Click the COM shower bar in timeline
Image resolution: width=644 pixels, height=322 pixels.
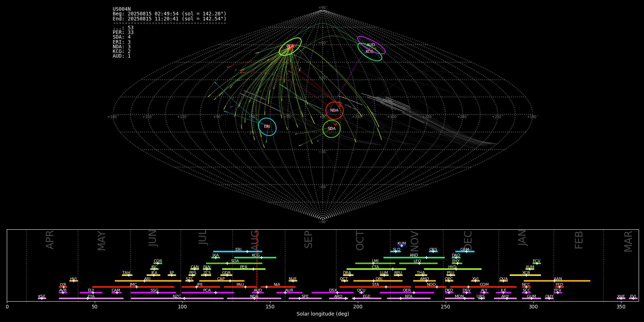[483, 287]
